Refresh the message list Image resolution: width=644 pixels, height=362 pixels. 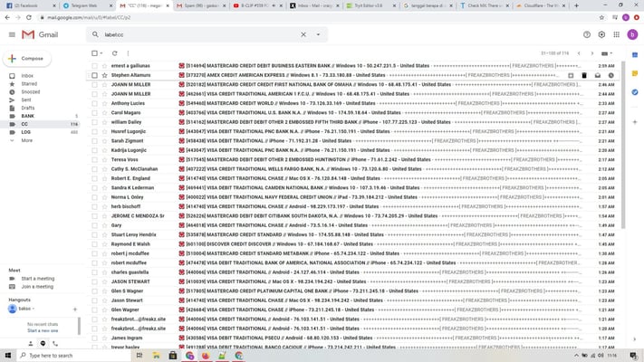click(115, 53)
